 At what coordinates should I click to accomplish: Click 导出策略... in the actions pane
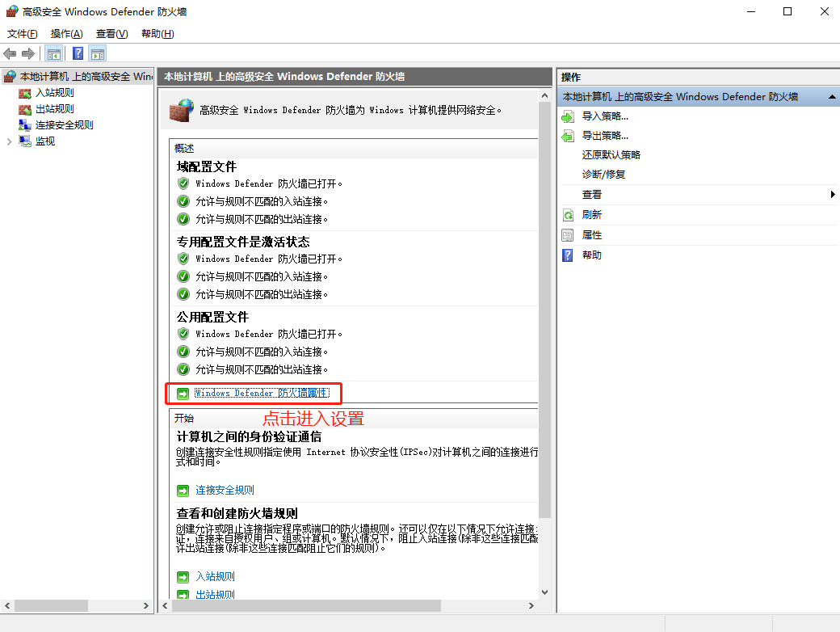pyautogui.click(x=605, y=136)
